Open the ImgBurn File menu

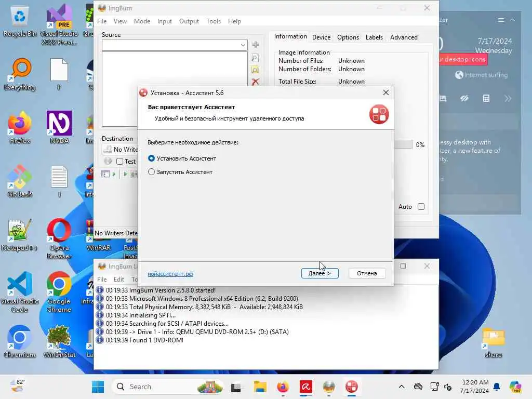coord(102,21)
